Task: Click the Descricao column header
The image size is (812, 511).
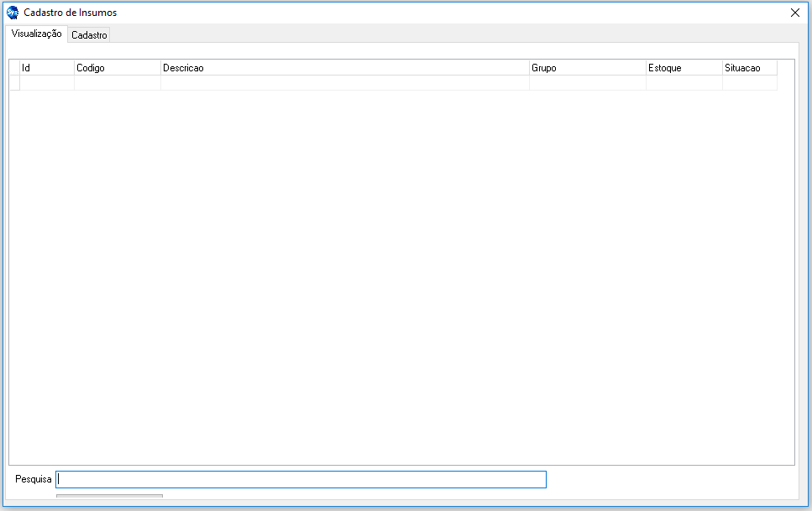Action: [x=344, y=68]
